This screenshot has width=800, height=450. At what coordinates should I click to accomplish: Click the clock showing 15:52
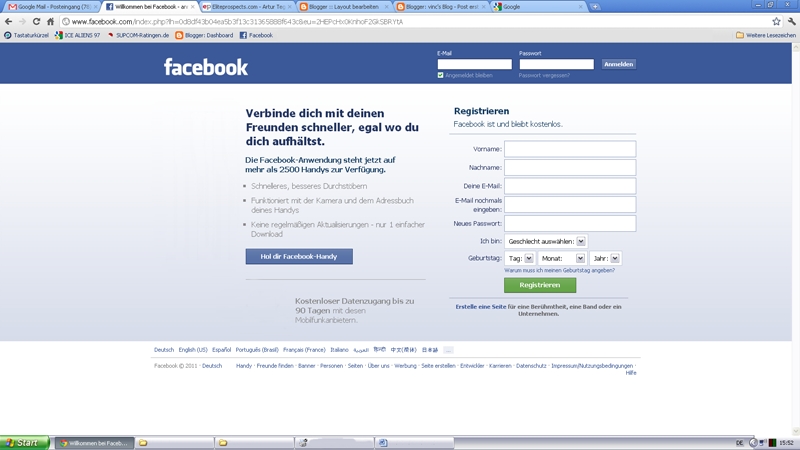click(786, 443)
